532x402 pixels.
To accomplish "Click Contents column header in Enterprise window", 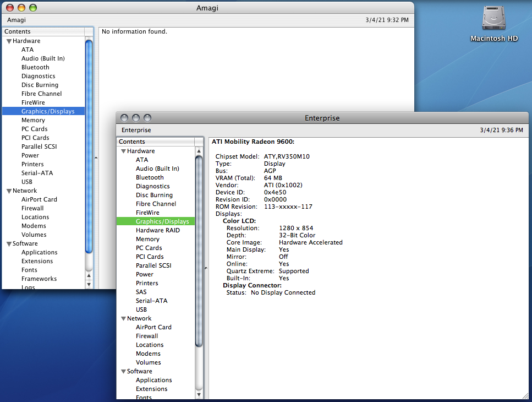I will [156, 142].
